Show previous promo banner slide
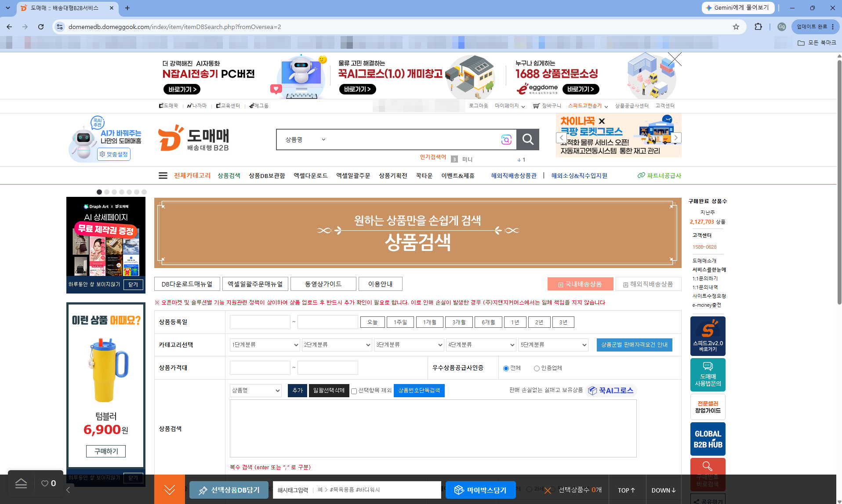 pyautogui.click(x=561, y=138)
